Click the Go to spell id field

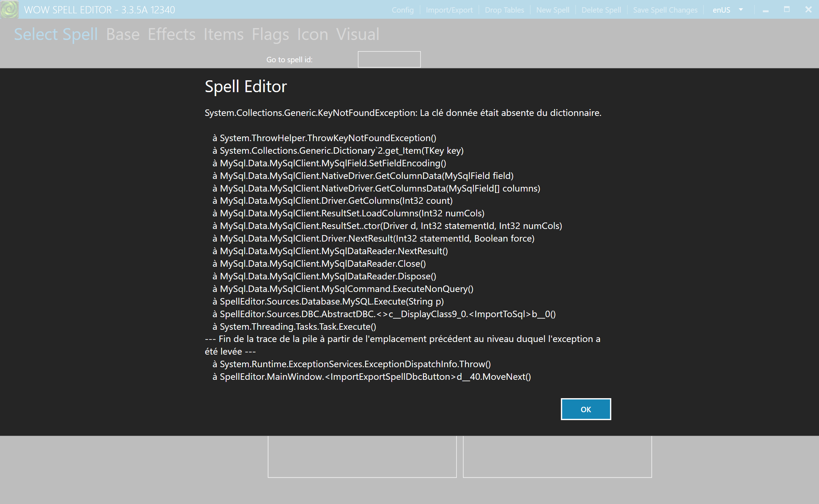tap(389, 59)
